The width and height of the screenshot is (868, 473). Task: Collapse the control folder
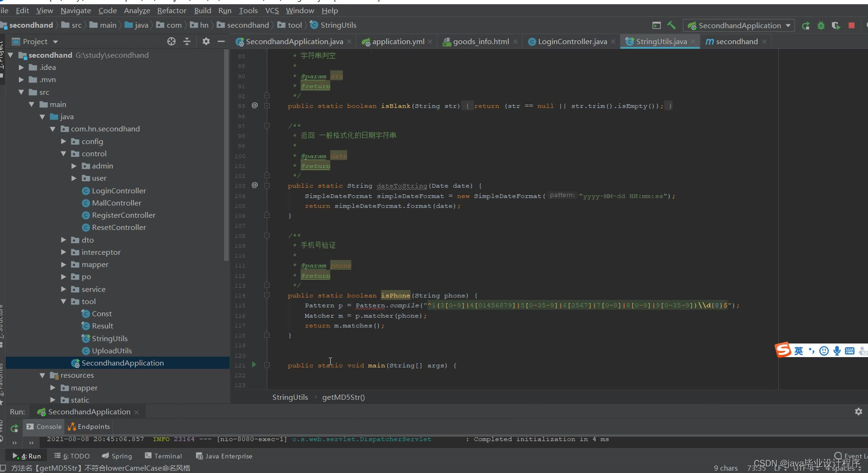(x=62, y=153)
